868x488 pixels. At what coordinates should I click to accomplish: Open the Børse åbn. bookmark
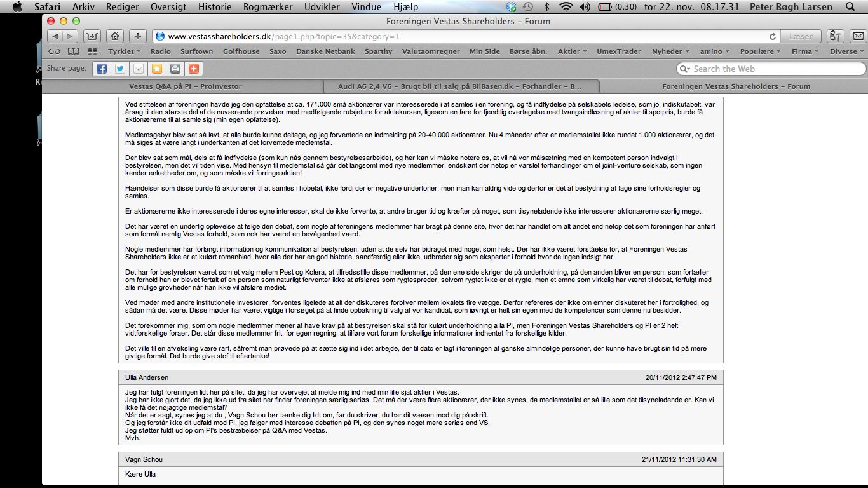pyautogui.click(x=528, y=51)
